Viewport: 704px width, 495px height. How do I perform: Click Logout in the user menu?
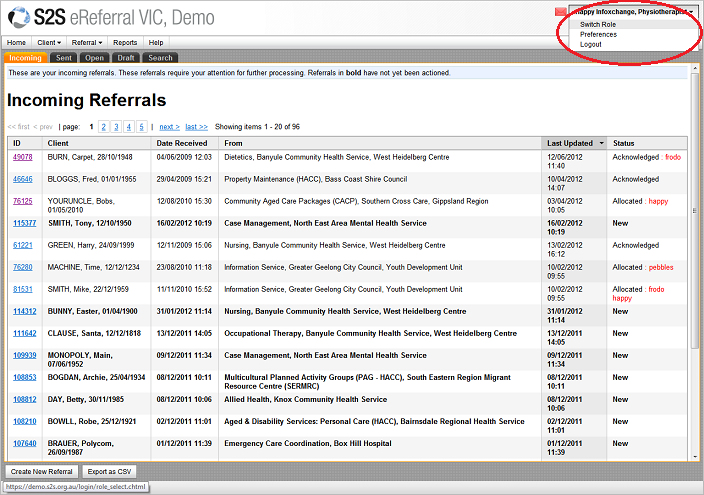[591, 44]
